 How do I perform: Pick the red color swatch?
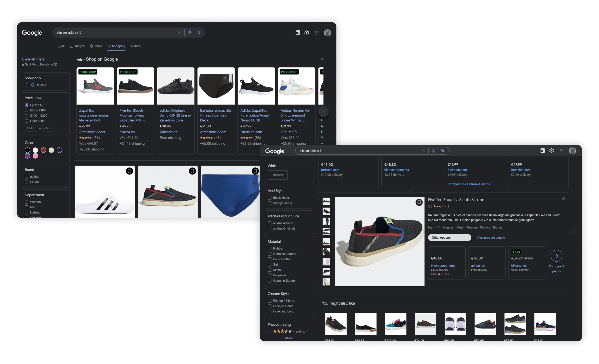[43, 150]
